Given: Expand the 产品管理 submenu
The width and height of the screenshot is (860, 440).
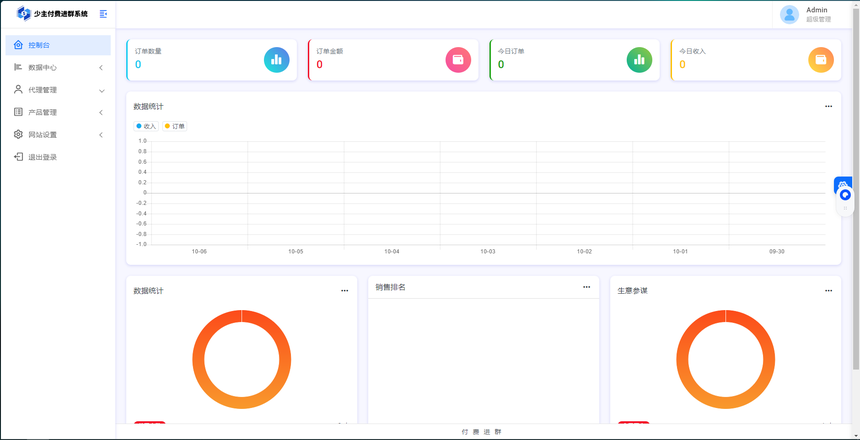Looking at the screenshot, I should pyautogui.click(x=57, y=112).
